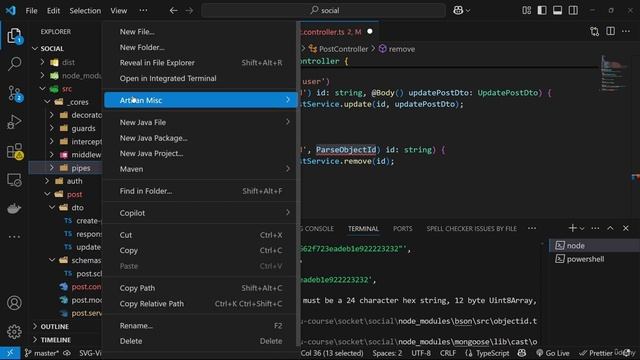The height and width of the screenshot is (360, 640).
Task: Open the Copilot title bar dropdown arrow
Action: click(x=468, y=11)
